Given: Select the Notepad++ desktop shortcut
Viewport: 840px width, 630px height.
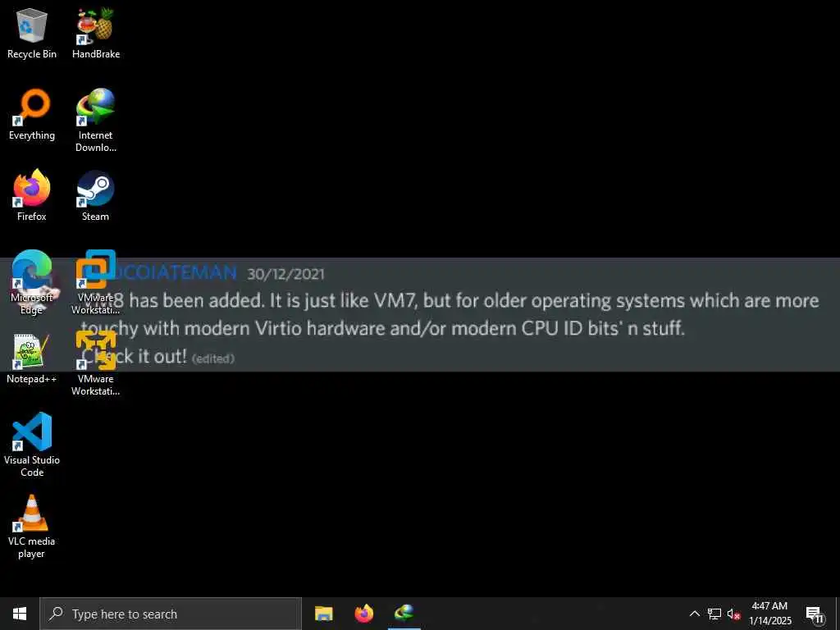Looking at the screenshot, I should 32,358.
